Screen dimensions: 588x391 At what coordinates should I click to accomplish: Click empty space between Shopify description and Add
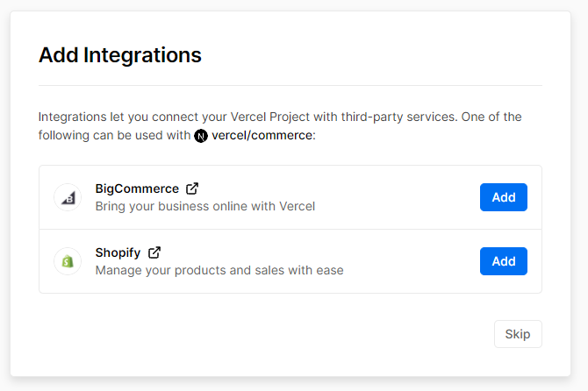point(412,262)
